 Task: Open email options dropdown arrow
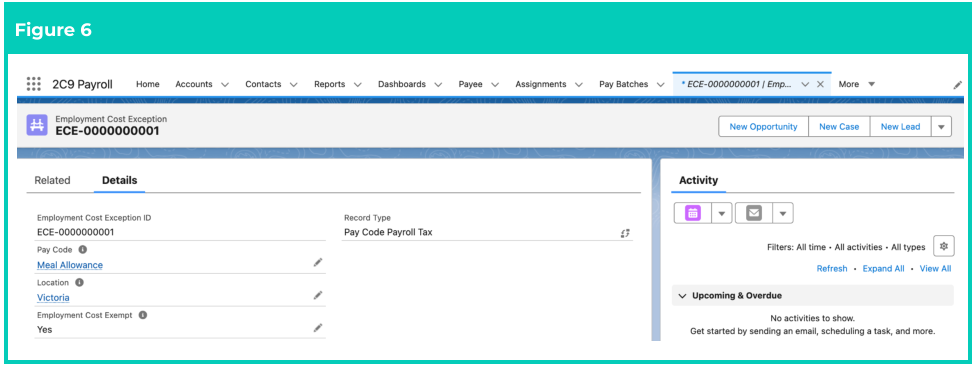(782, 213)
